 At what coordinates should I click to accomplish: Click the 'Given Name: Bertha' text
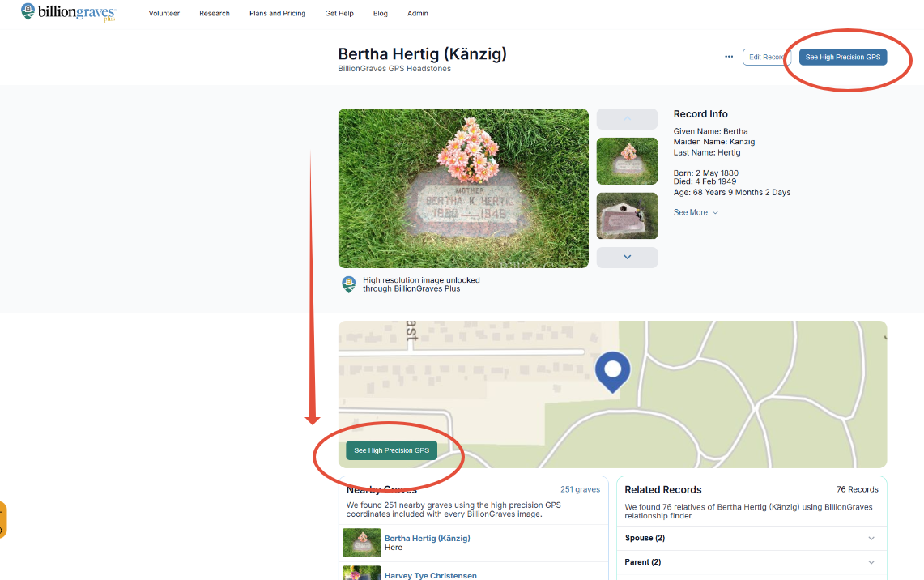pyautogui.click(x=711, y=131)
